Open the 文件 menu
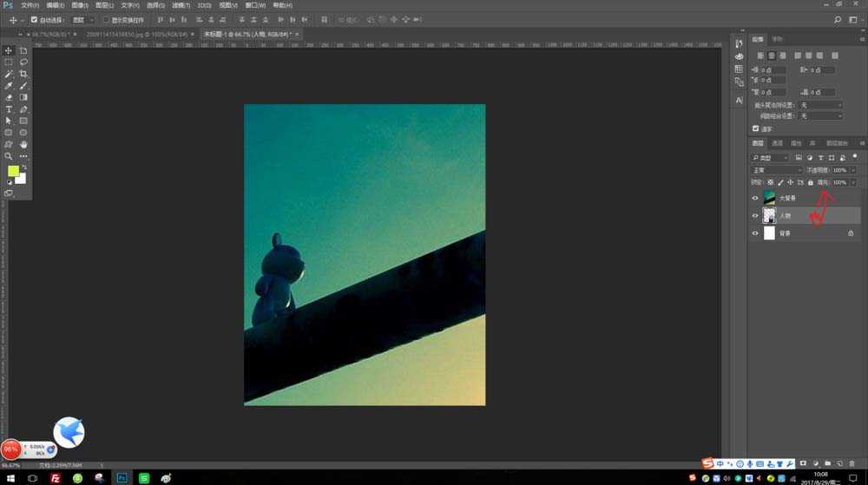The width and height of the screenshot is (868, 485). tap(30, 5)
